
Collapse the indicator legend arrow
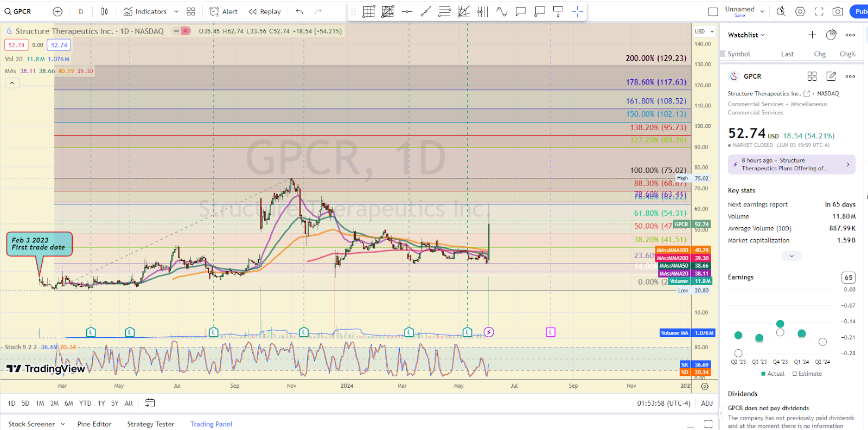coord(12,83)
